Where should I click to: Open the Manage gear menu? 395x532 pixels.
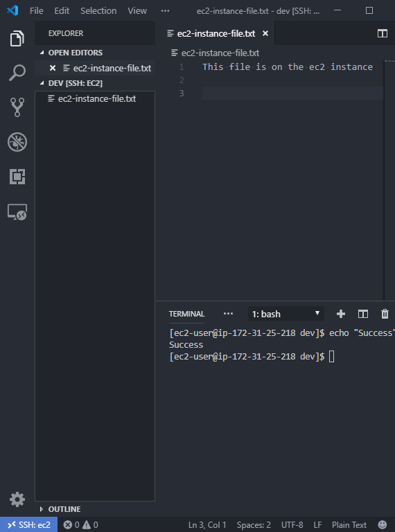[x=17, y=499]
